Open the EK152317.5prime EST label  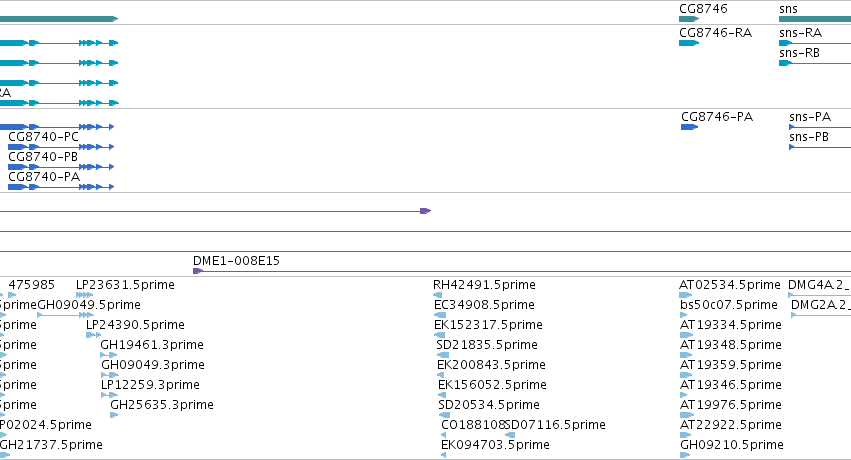pyautogui.click(x=488, y=324)
